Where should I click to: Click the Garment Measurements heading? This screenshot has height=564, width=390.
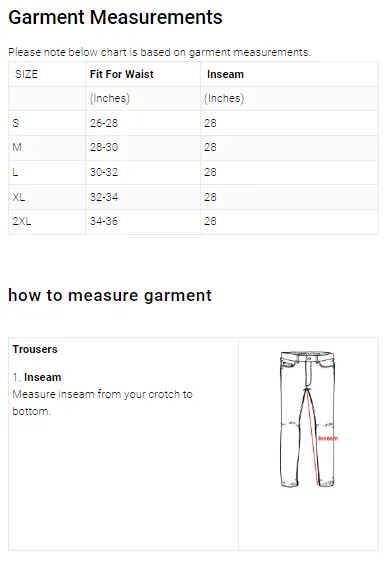(x=115, y=17)
